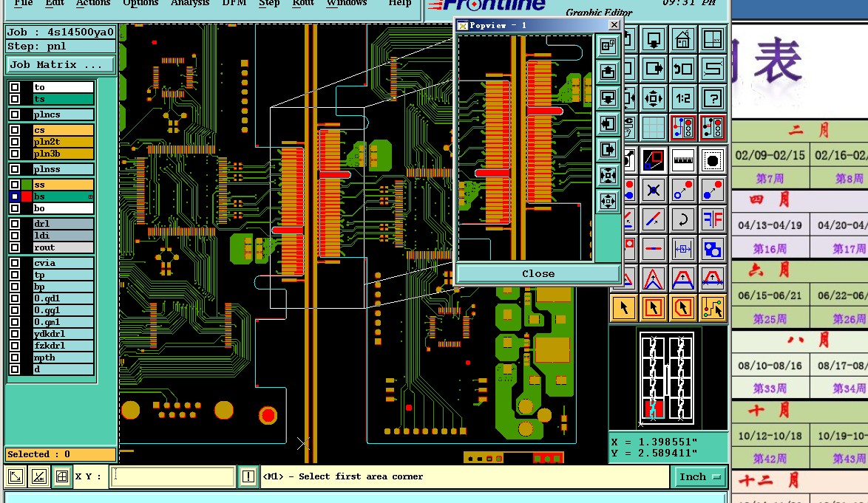Click the panel overview thumbnail
The width and height of the screenshot is (868, 503).
coord(667,378)
